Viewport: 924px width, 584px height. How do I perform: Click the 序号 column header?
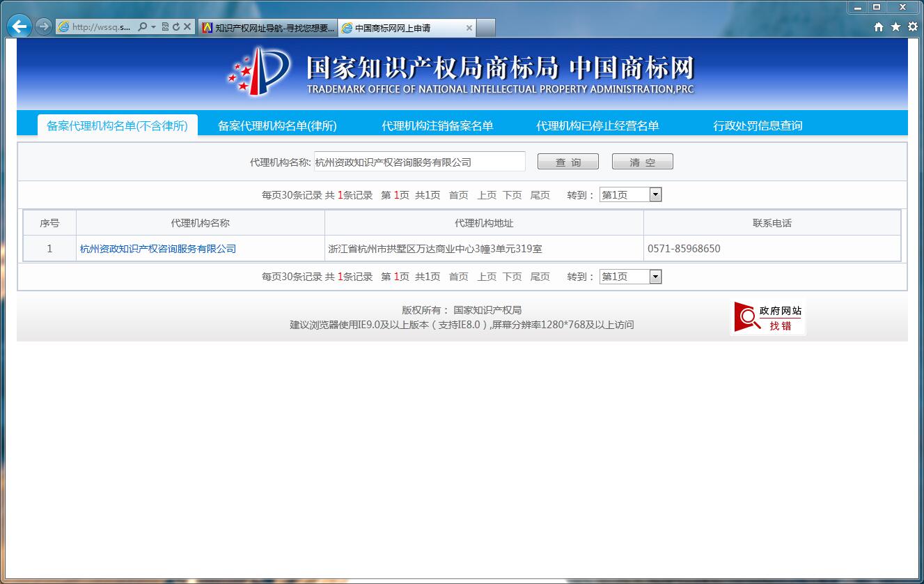point(49,223)
